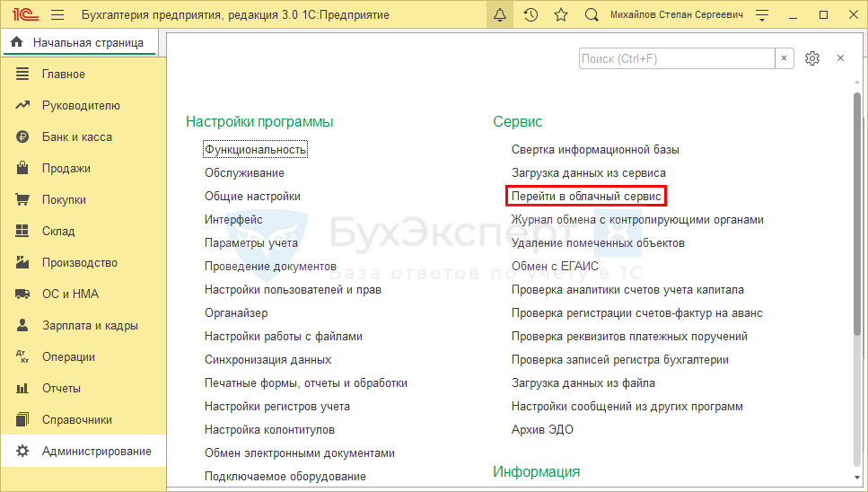The image size is (868, 492).
Task: Open notifications bell
Action: click(500, 15)
